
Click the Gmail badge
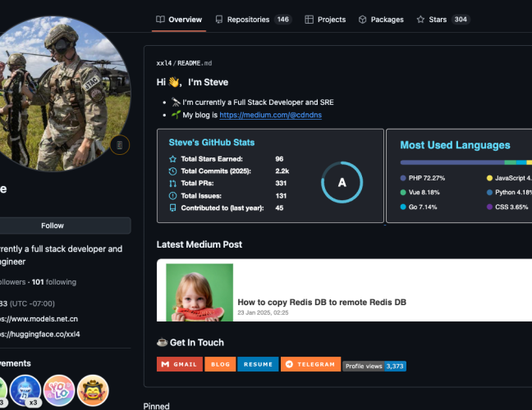(179, 364)
